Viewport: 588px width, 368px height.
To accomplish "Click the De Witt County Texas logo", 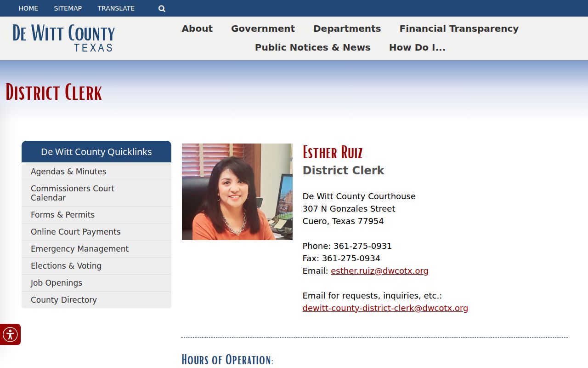I will [x=64, y=38].
